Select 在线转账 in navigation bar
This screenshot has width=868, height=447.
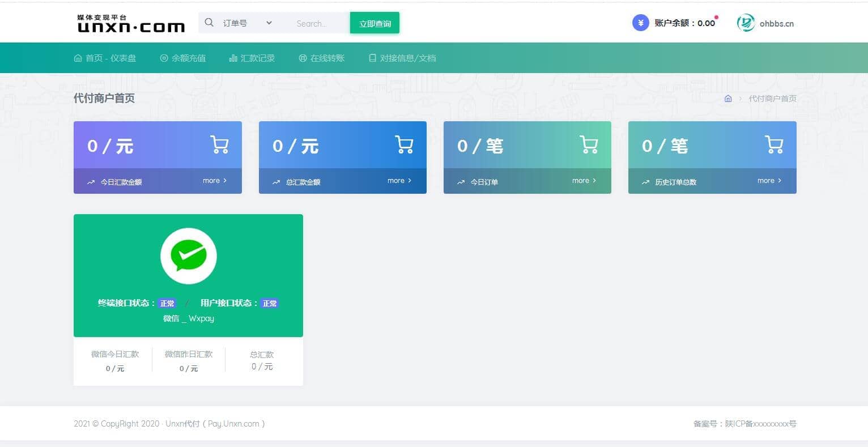pos(322,58)
